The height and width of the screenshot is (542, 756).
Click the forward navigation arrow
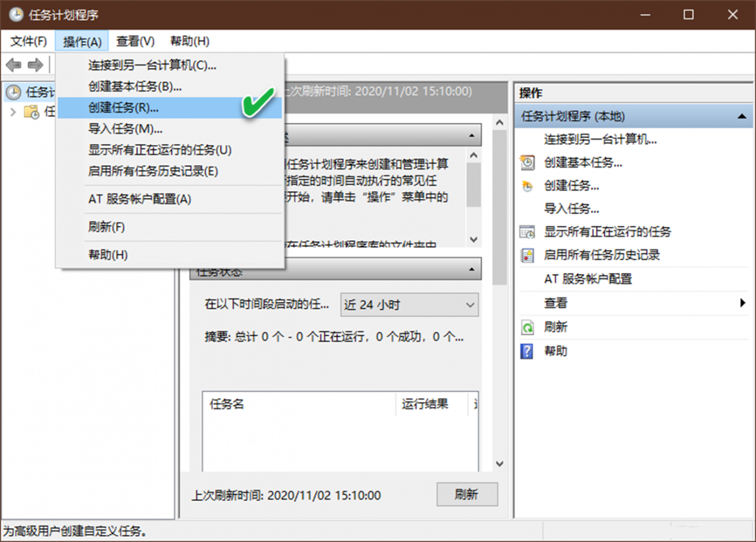click(35, 64)
